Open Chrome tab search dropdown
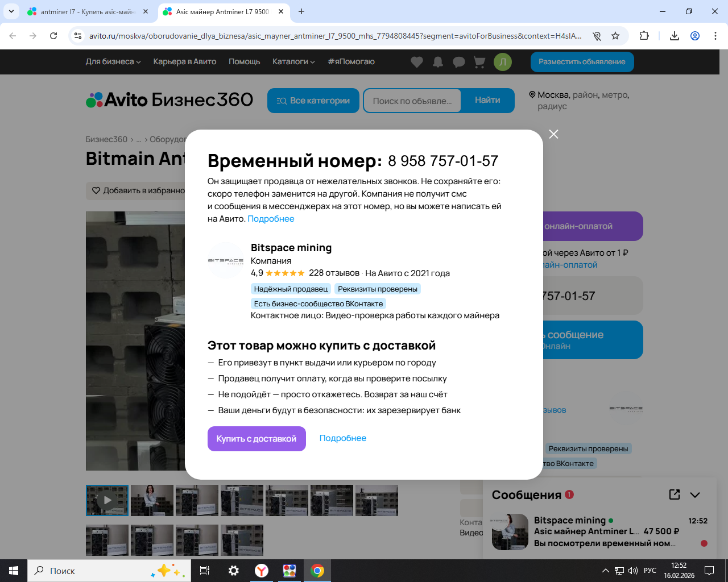 11,11
